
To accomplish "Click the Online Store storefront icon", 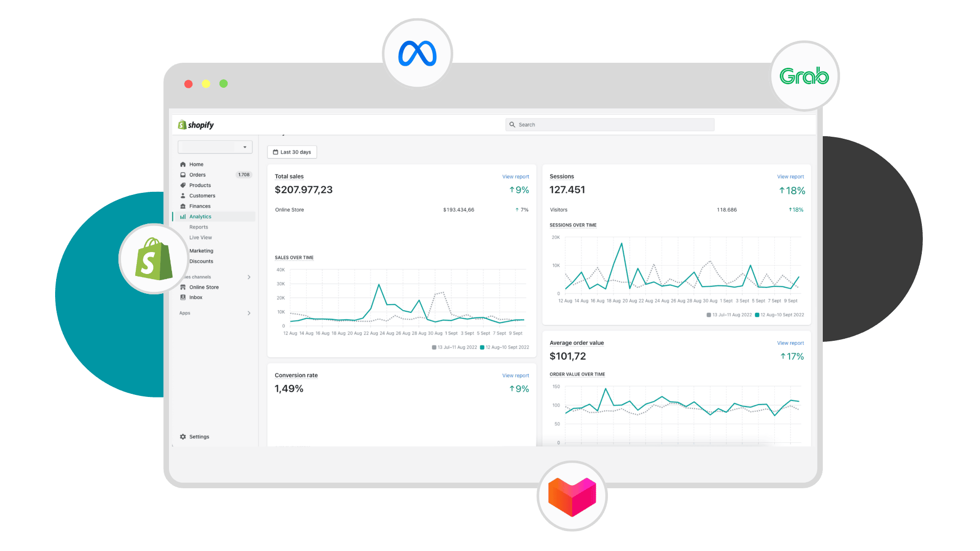I will coord(183,287).
